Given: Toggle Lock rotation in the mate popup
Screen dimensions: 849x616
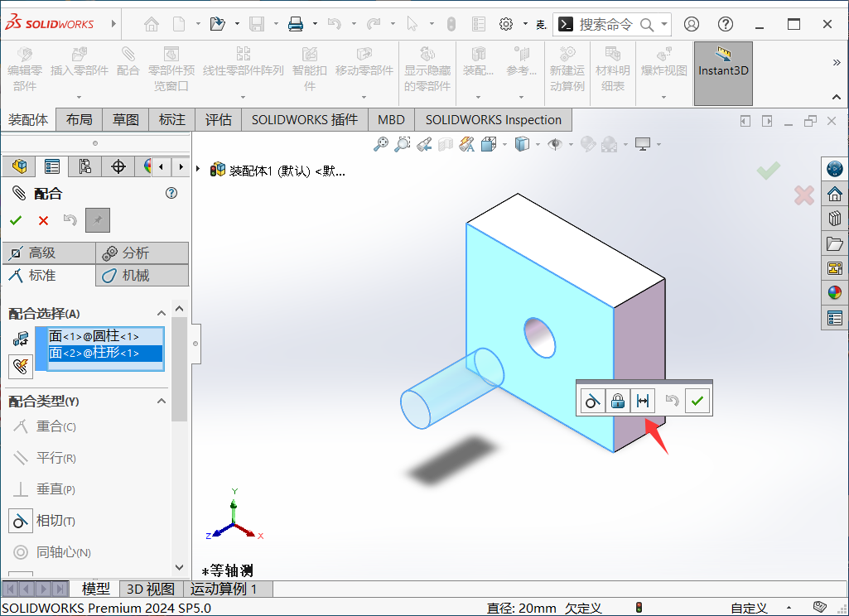Looking at the screenshot, I should [x=618, y=401].
